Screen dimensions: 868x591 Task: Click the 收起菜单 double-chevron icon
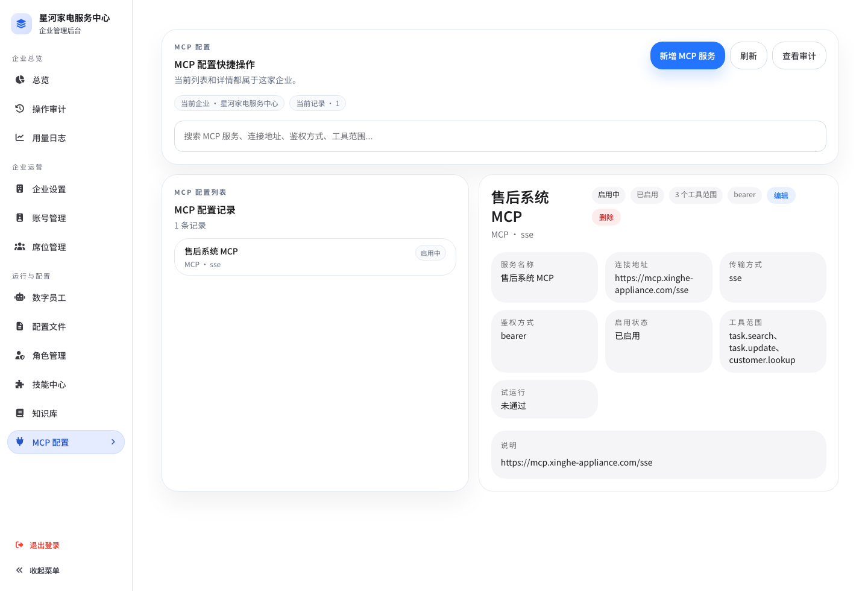pos(19,570)
